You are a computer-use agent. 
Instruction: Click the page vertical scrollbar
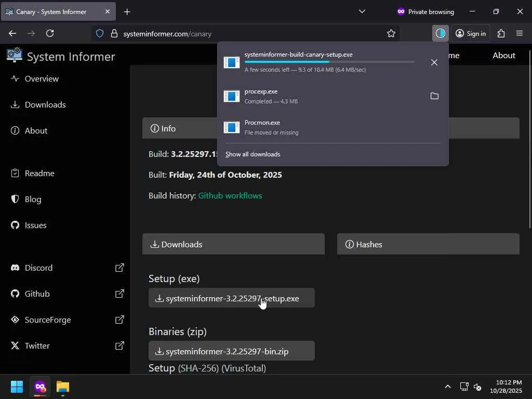tap(529, 139)
